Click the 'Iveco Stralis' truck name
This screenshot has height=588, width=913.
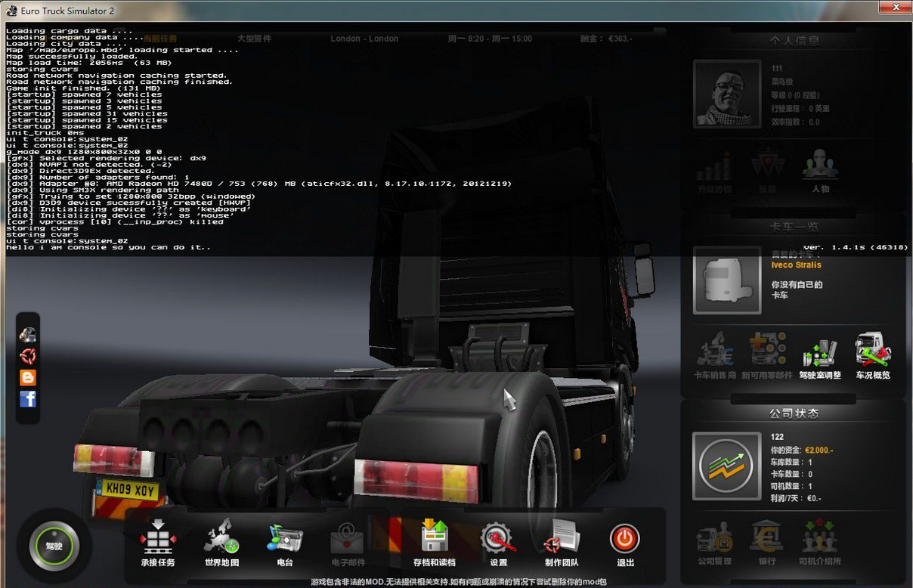coord(796,265)
